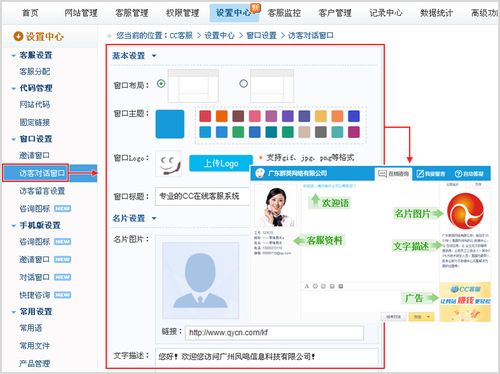The image size is (500, 374).
Task: Click the 链接 URL input field
Action: [x=274, y=333]
